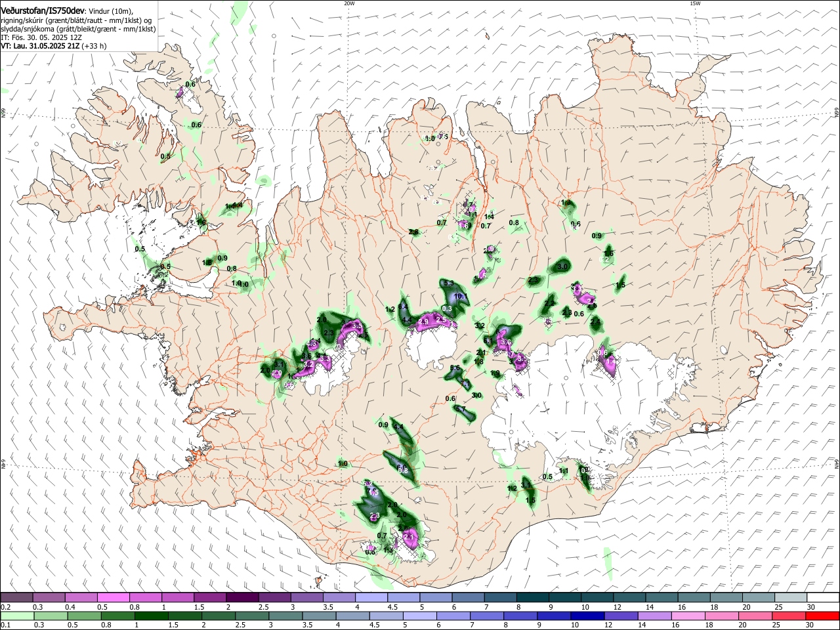
Task: Click the 5.7 precipitation value on the map
Action: click(x=461, y=409)
